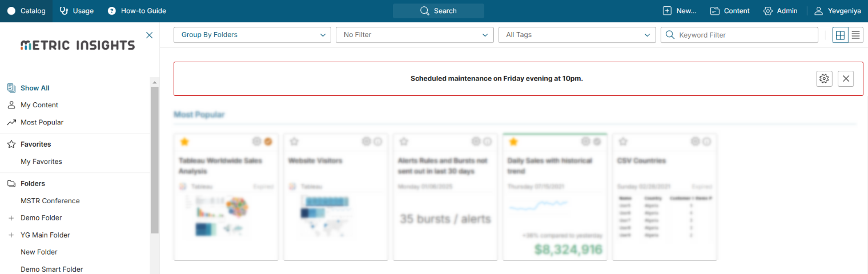Open the New... creation menu
The height and width of the screenshot is (274, 868).
680,11
